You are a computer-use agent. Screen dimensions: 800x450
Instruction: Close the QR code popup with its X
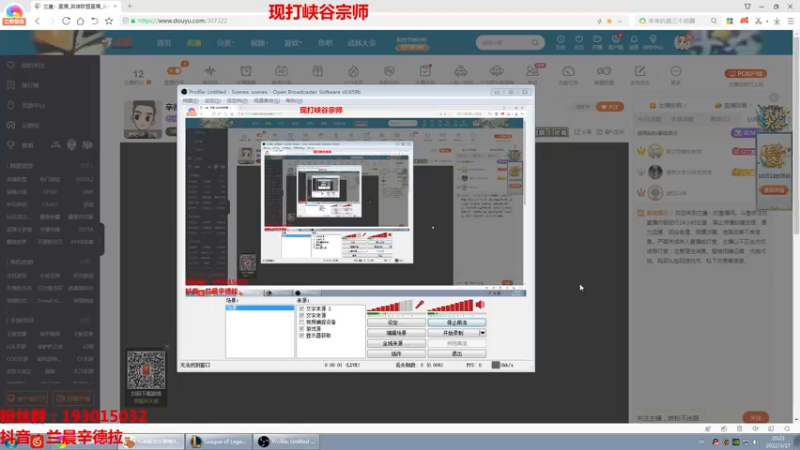pyautogui.click(x=167, y=347)
